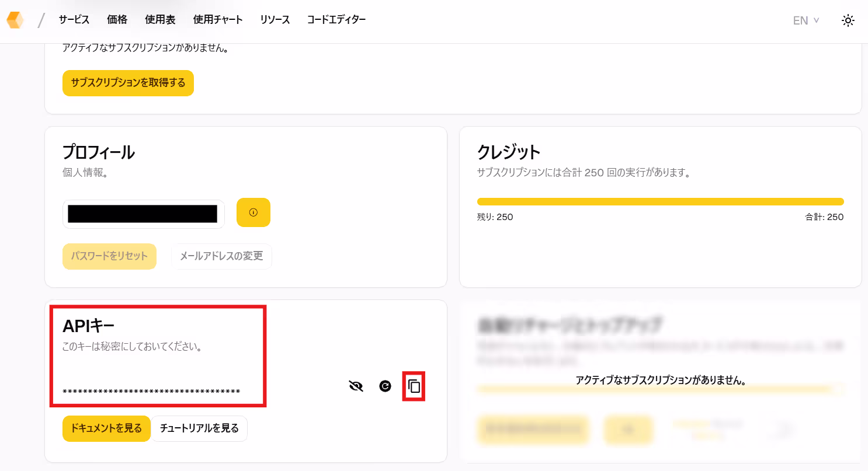
Task: Open the 価格 page
Action: coord(117,20)
